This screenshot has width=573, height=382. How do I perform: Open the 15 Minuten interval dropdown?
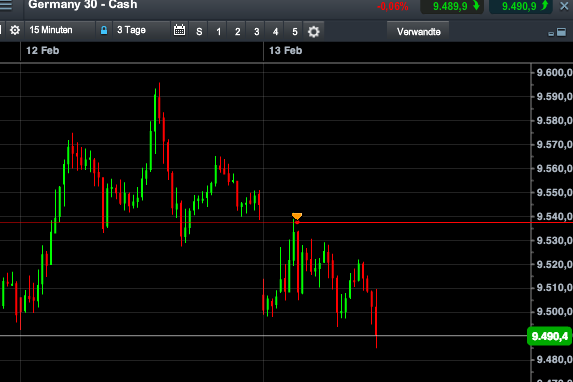click(x=60, y=30)
